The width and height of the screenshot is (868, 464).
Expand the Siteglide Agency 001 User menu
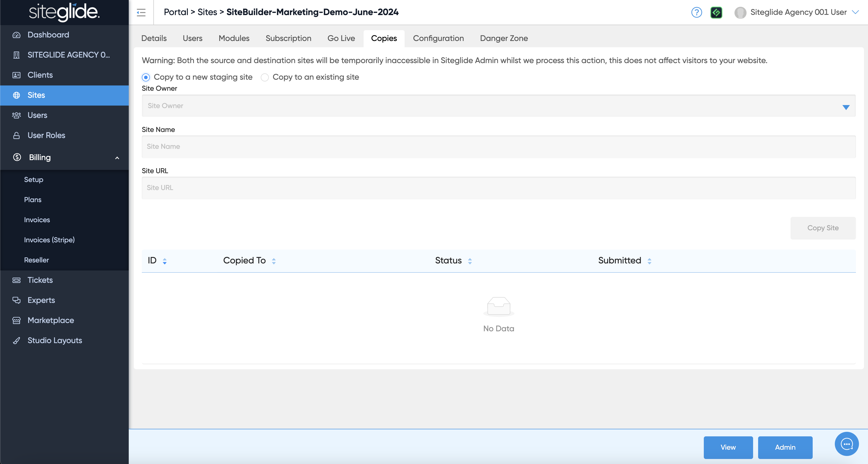pyautogui.click(x=855, y=12)
